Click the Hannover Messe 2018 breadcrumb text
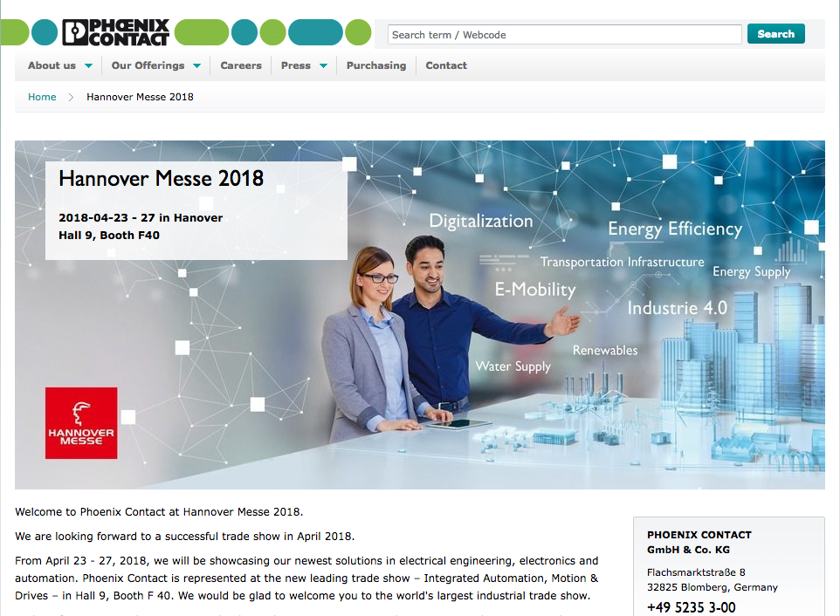The height and width of the screenshot is (616, 840). (x=140, y=97)
